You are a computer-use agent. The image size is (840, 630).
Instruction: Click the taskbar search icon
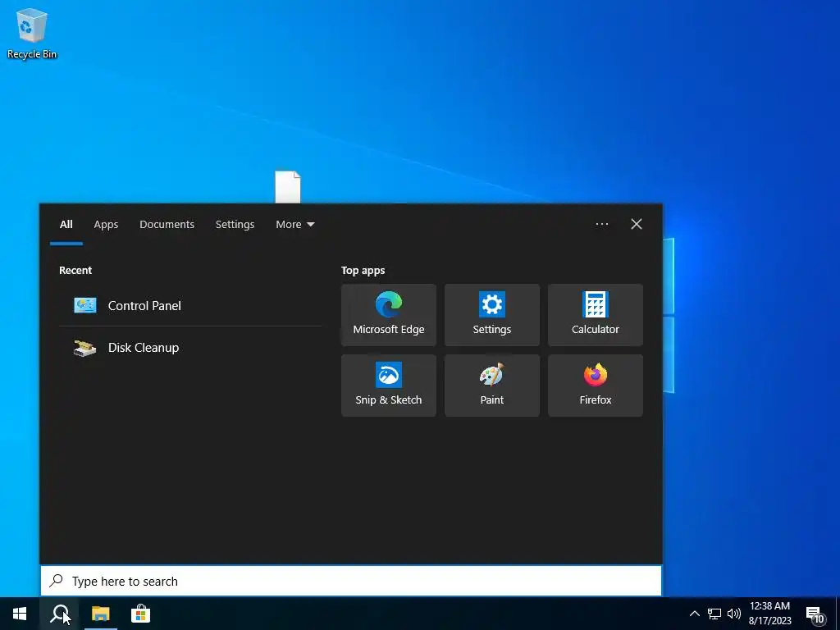coord(59,614)
